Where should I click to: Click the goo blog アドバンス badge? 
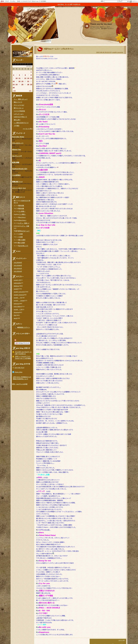click(x=22, y=343)
